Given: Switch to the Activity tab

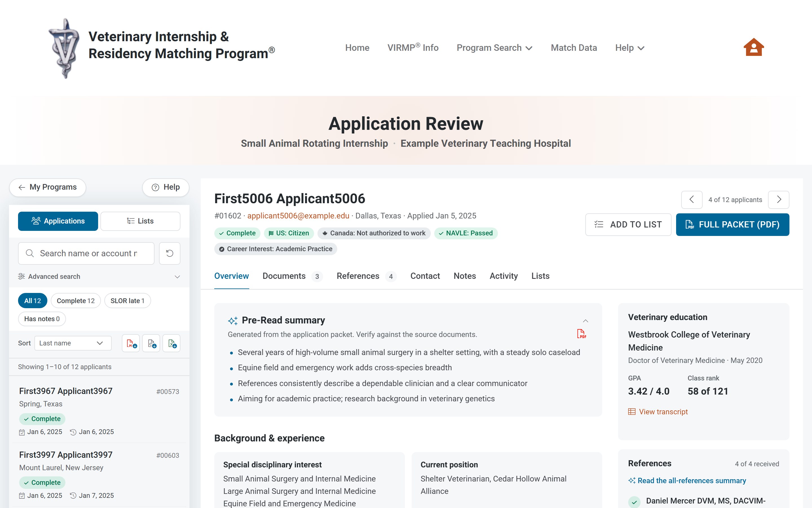Looking at the screenshot, I should click(x=503, y=276).
